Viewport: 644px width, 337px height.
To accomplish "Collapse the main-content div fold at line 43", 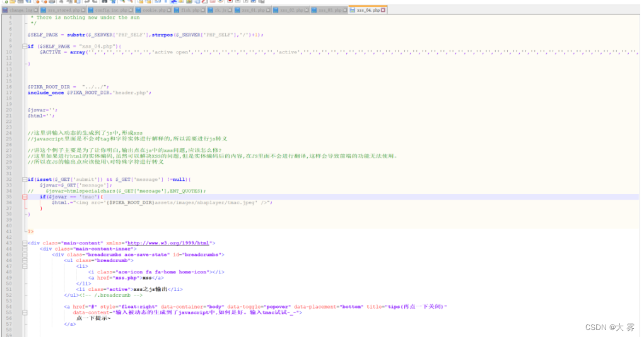I will [x=25, y=243].
